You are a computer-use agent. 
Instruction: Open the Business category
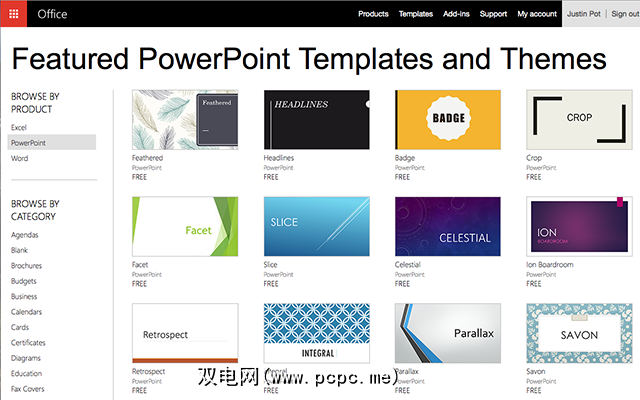click(24, 296)
